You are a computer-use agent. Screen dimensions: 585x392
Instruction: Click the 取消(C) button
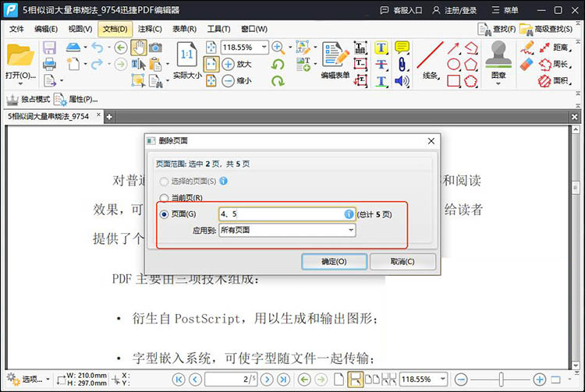pos(402,262)
